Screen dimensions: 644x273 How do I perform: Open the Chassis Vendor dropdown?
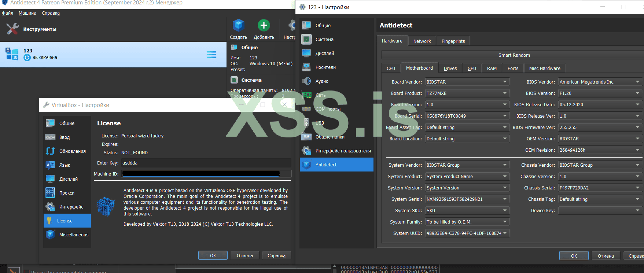600,165
